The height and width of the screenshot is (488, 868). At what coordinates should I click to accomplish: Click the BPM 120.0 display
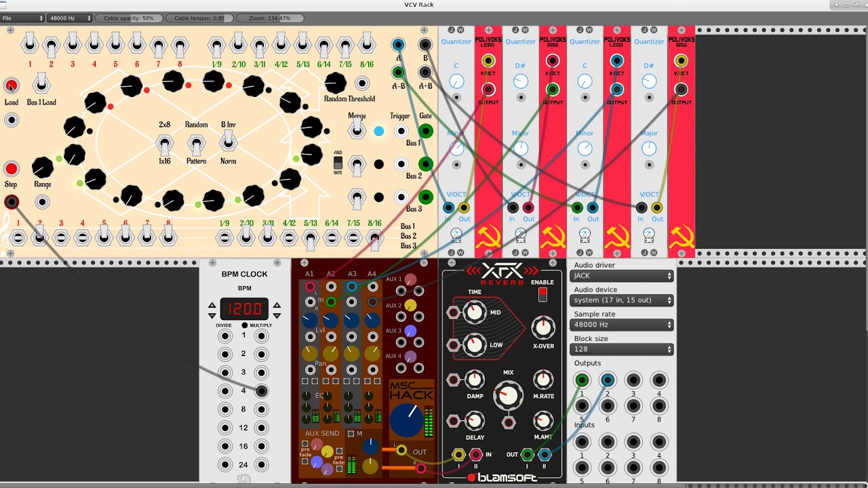[244, 309]
